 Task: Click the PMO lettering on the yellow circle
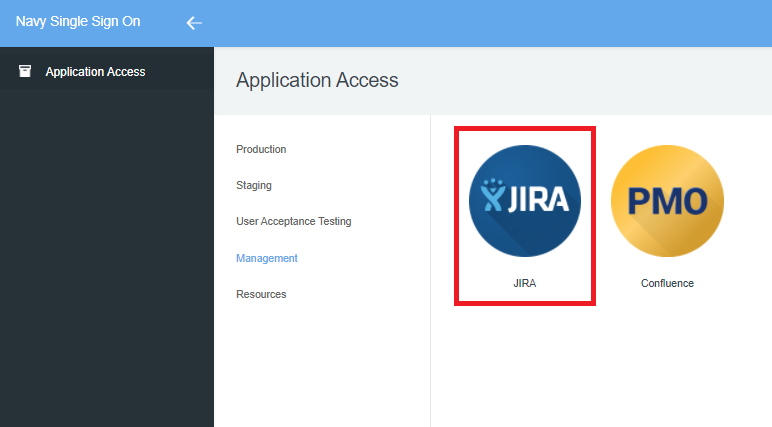[667, 201]
